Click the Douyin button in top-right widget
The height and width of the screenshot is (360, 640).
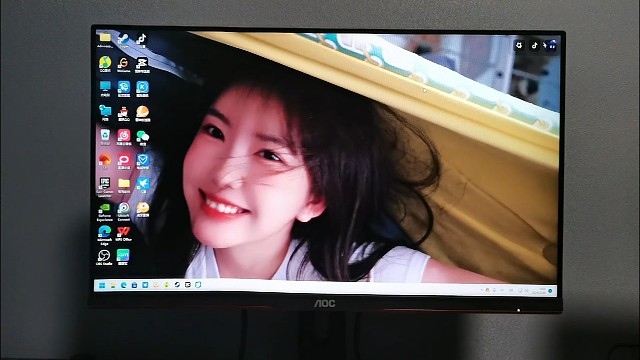coord(534,45)
